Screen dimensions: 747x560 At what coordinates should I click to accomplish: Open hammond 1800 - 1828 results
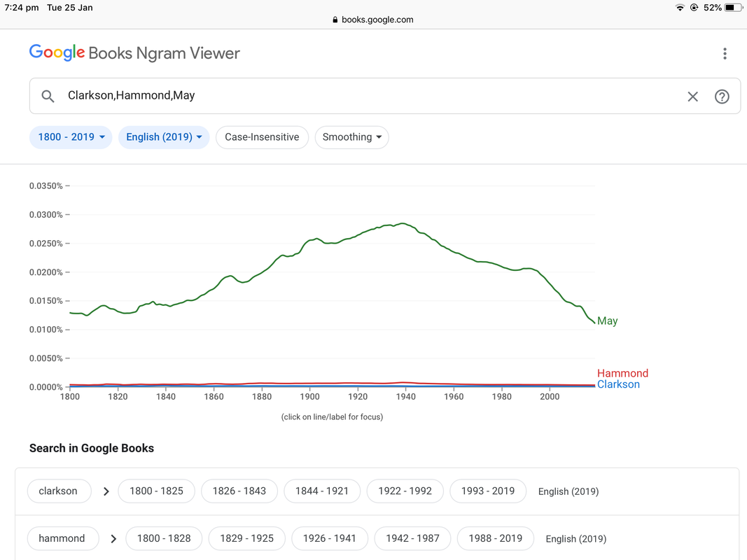tap(164, 538)
